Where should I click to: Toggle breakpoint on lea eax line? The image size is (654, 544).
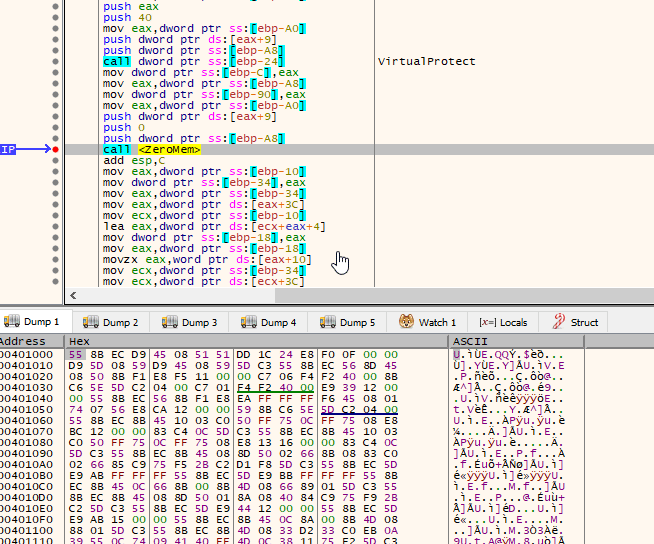tap(55, 227)
